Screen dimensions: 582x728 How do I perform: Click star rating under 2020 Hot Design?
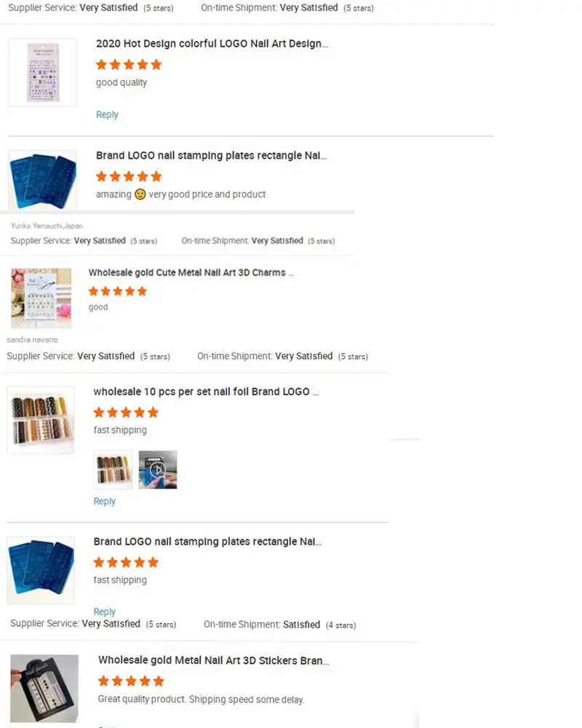(129, 65)
